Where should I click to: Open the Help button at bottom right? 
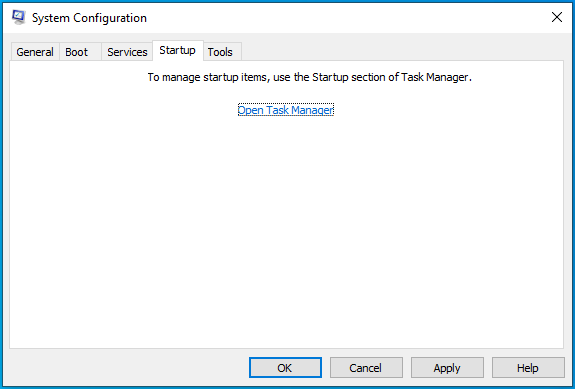tap(528, 368)
